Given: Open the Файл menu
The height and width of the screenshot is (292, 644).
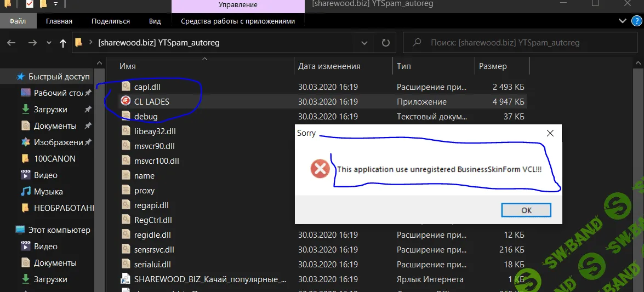Looking at the screenshot, I should pyautogui.click(x=18, y=21).
